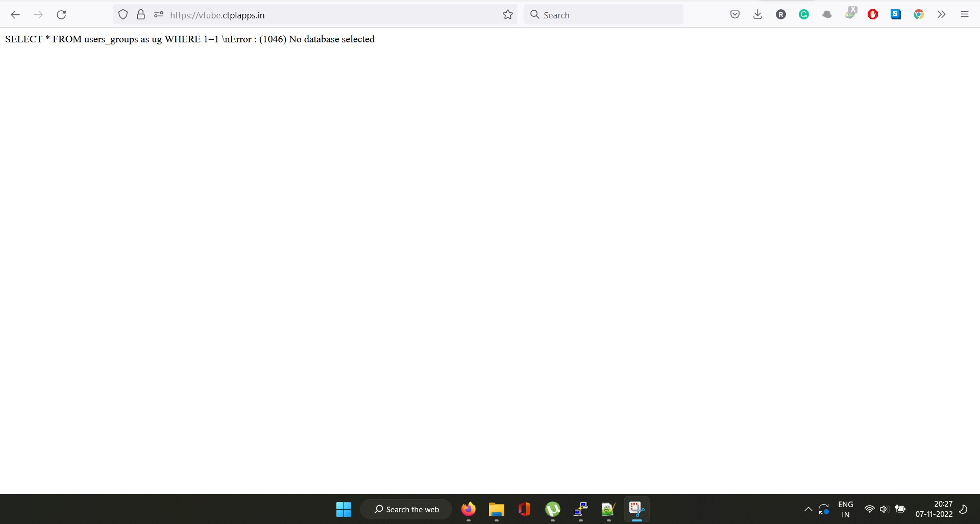Navigate back using the back arrow

coord(15,14)
